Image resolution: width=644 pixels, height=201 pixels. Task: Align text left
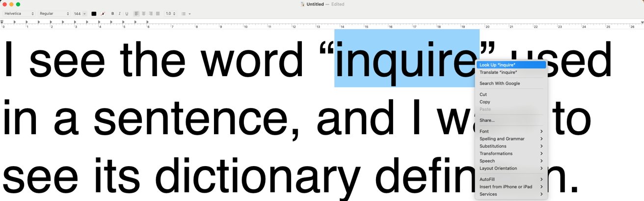(x=136, y=14)
